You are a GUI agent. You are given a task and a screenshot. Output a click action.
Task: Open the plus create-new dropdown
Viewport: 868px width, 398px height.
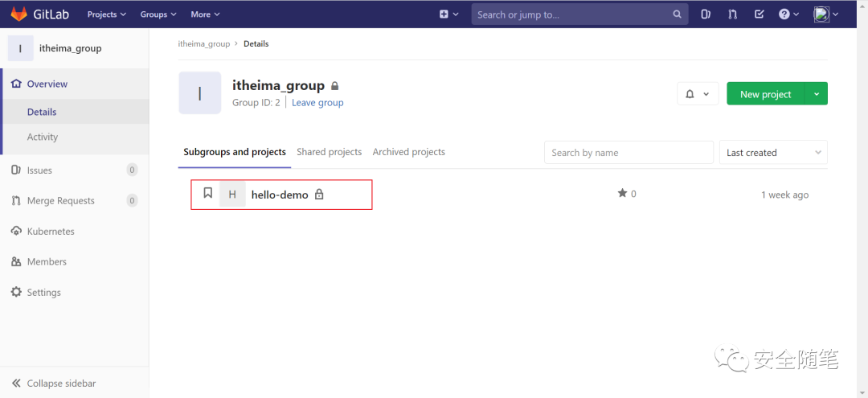[449, 14]
